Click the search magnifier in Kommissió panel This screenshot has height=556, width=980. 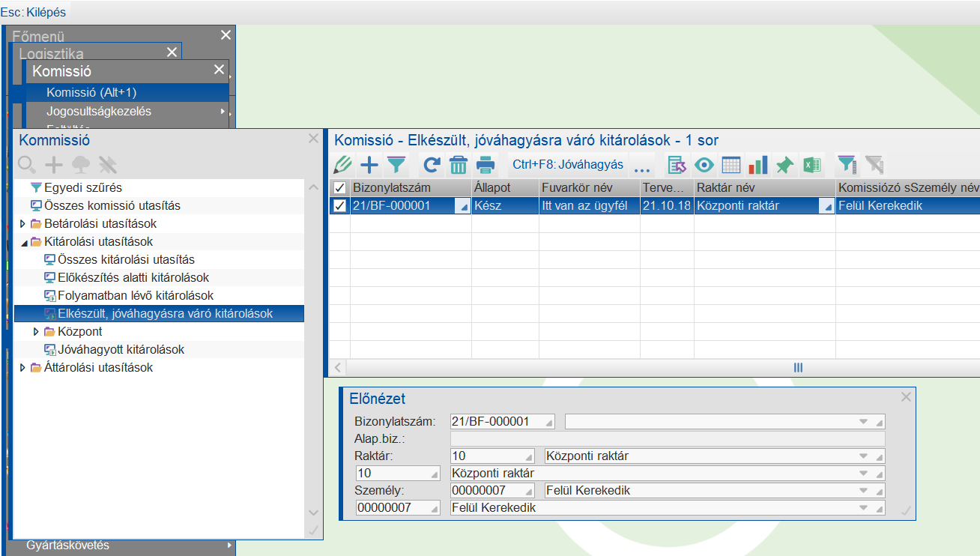[27, 165]
